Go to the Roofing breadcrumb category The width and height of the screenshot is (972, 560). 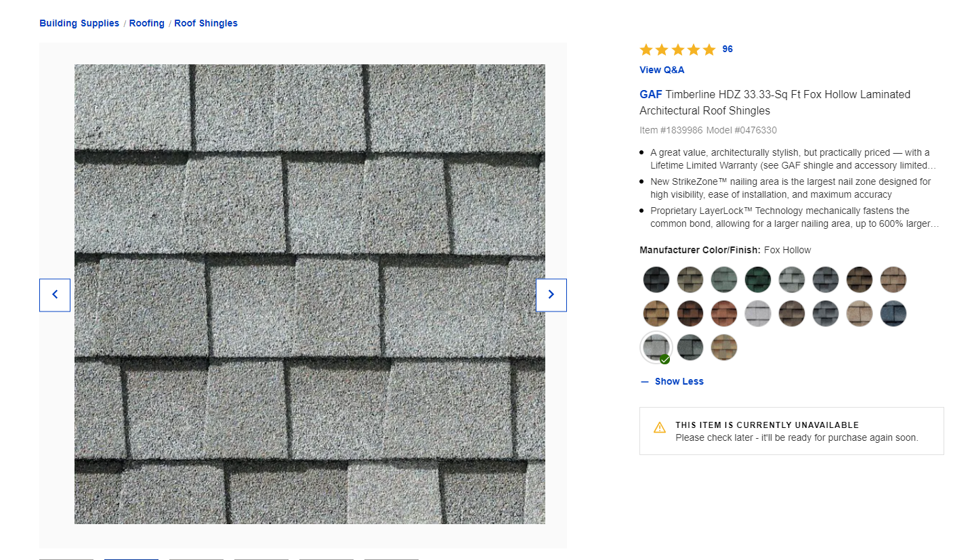tap(147, 23)
